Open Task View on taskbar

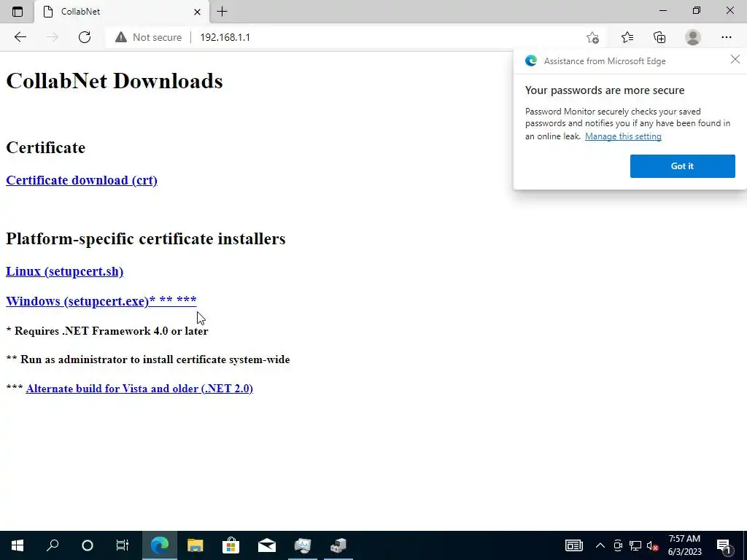[x=123, y=545]
